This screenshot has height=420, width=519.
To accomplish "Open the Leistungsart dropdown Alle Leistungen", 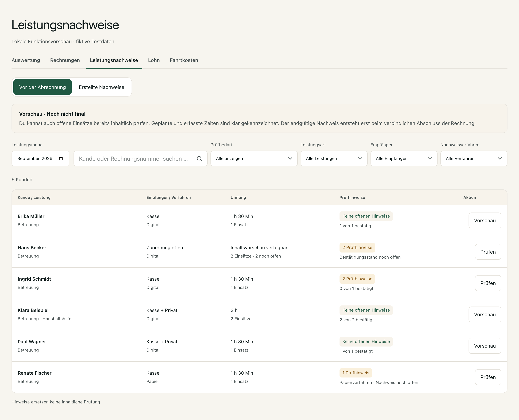I will [x=334, y=158].
